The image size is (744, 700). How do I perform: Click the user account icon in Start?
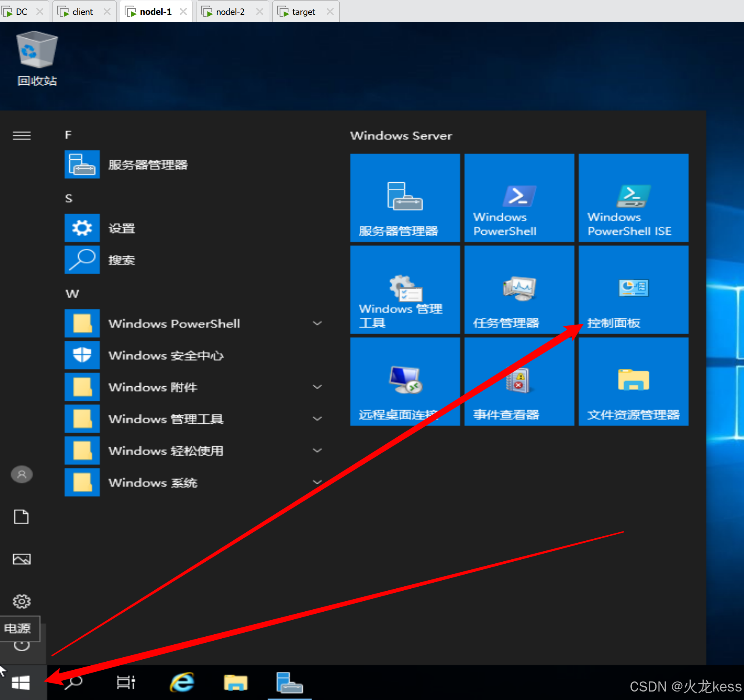click(22, 475)
